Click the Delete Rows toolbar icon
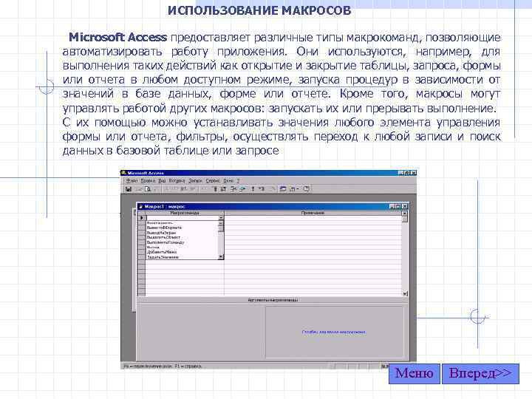This screenshot has height=399, width=532. [x=242, y=189]
